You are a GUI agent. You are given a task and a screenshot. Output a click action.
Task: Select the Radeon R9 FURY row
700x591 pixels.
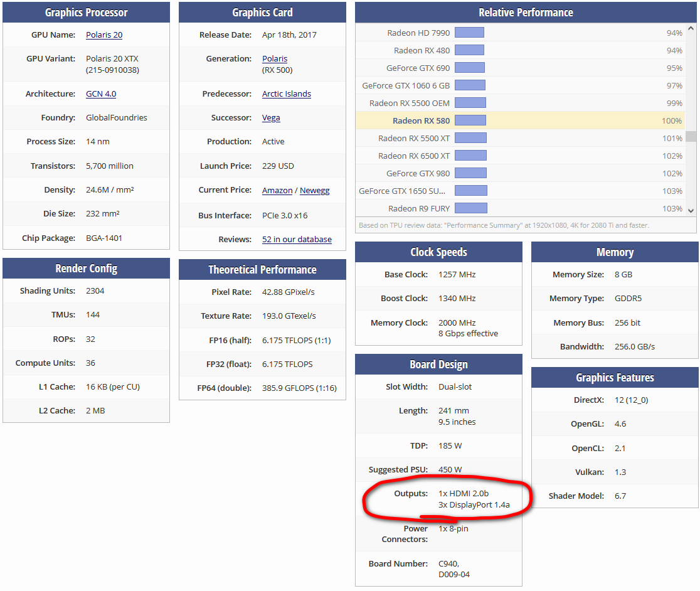point(520,208)
